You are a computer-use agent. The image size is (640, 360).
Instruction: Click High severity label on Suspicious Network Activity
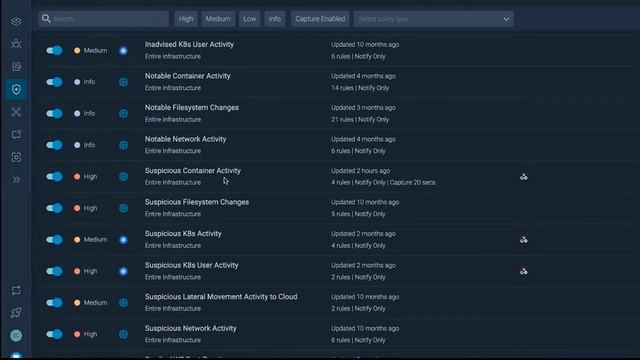tap(90, 334)
